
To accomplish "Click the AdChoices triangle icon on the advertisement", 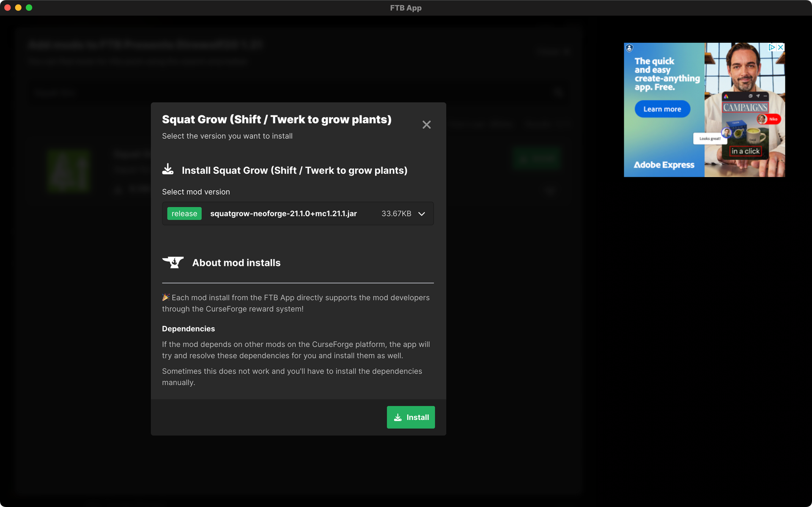I will pyautogui.click(x=772, y=47).
